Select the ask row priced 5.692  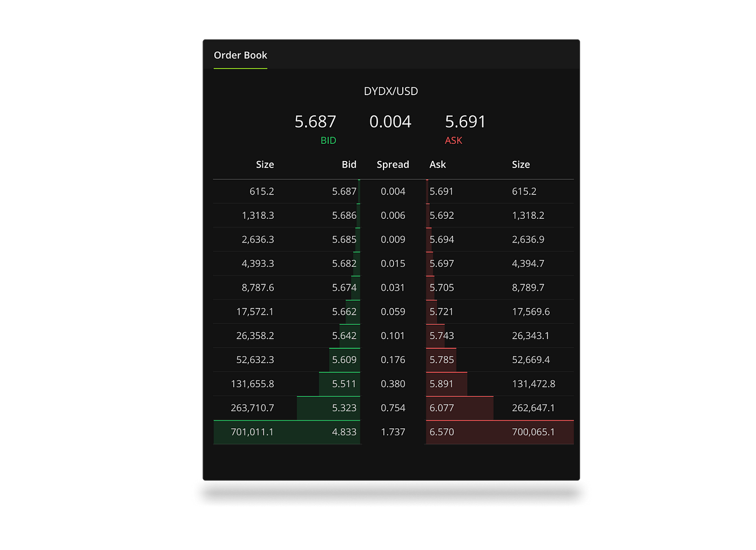coord(441,215)
